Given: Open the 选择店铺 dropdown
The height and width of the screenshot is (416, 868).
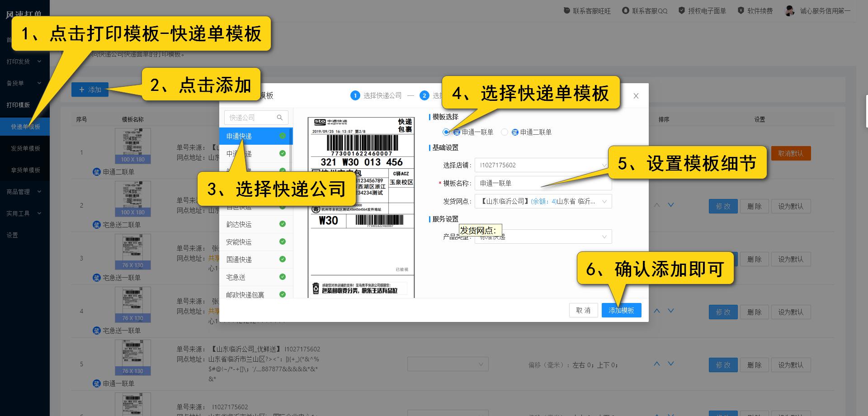Looking at the screenshot, I should [542, 165].
